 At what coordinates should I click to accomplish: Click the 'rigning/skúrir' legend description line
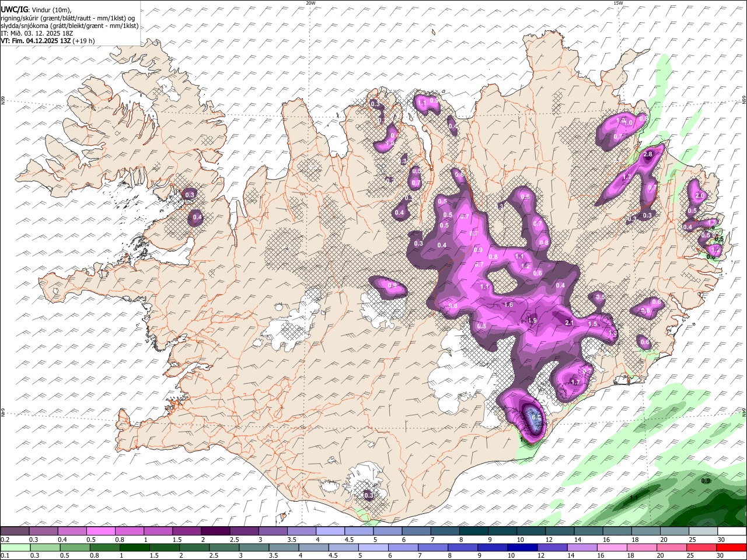[68, 18]
